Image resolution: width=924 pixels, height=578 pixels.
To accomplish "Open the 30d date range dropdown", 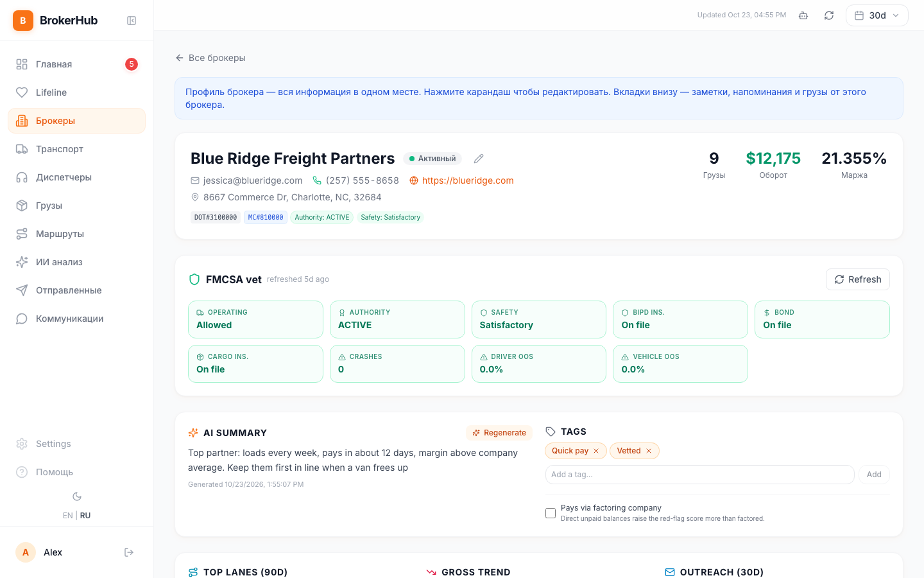I will (877, 15).
